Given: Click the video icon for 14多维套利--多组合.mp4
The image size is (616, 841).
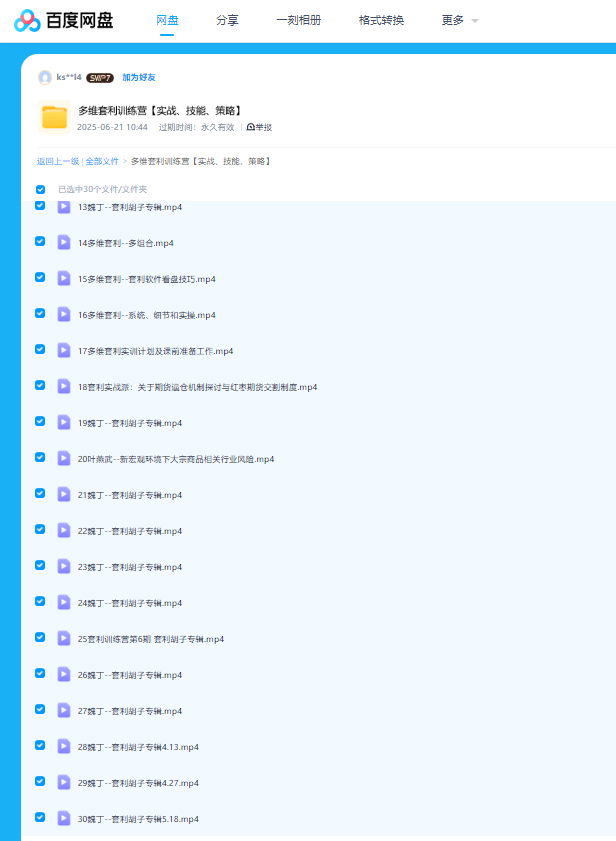Looking at the screenshot, I should click(x=64, y=242).
